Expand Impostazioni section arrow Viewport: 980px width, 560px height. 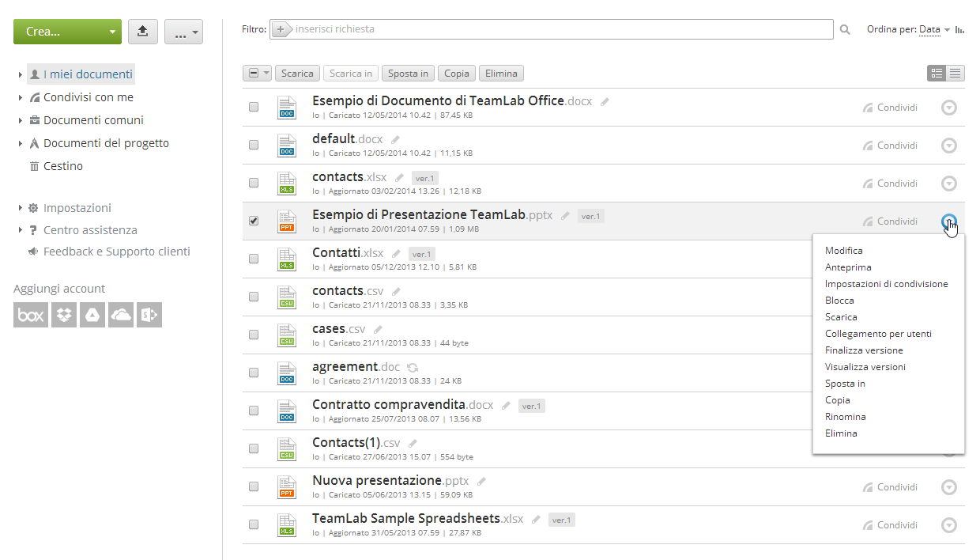coord(21,208)
